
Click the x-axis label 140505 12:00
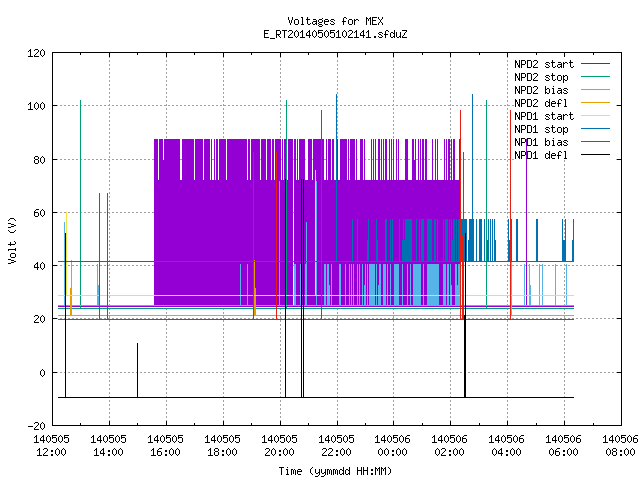pos(51,446)
